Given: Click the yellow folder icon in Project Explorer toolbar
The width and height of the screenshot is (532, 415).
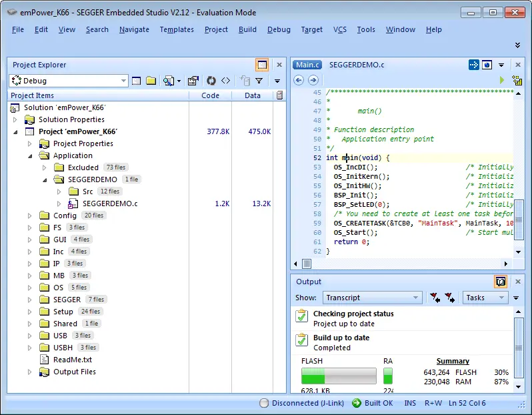Looking at the screenshot, I should click(151, 81).
